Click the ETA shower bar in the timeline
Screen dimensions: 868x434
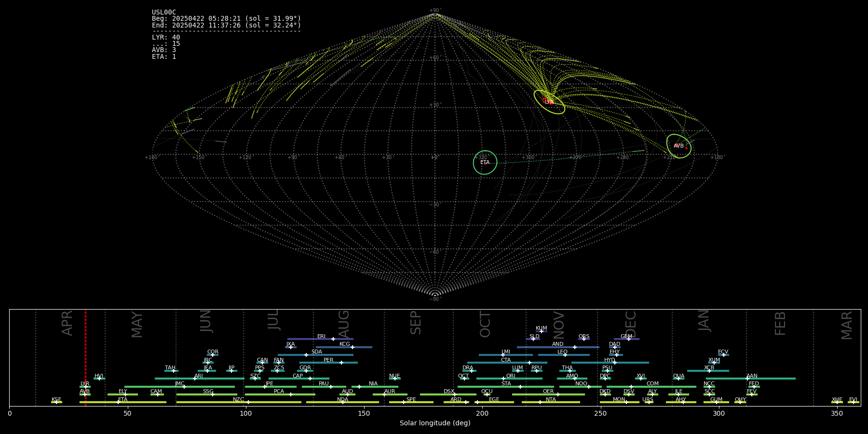(x=123, y=402)
